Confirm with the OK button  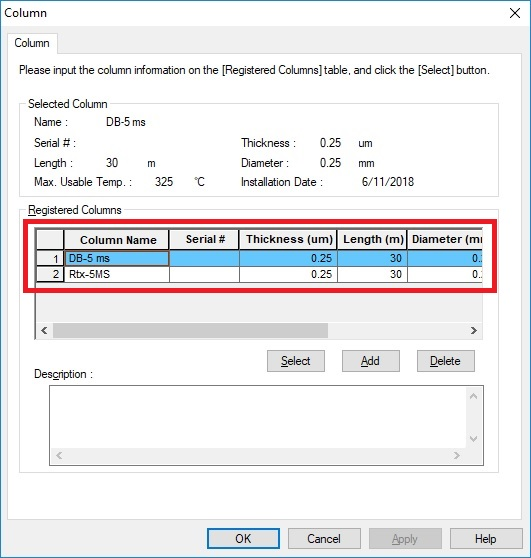243,538
